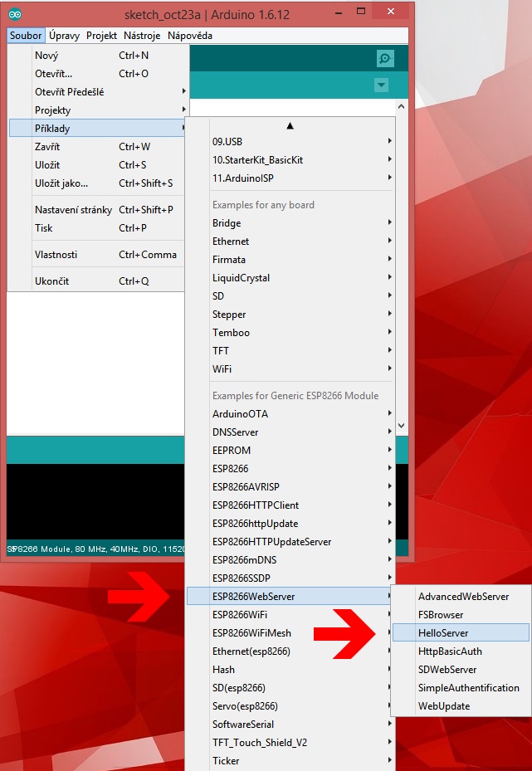Click Uložit jako... menu entry
Image resolution: width=532 pixels, height=771 pixels.
[x=61, y=183]
